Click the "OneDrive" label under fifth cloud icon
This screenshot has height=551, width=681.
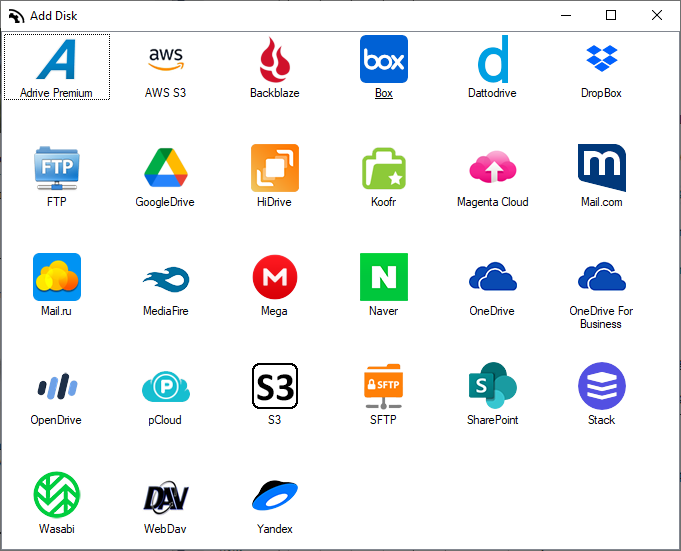click(492, 311)
